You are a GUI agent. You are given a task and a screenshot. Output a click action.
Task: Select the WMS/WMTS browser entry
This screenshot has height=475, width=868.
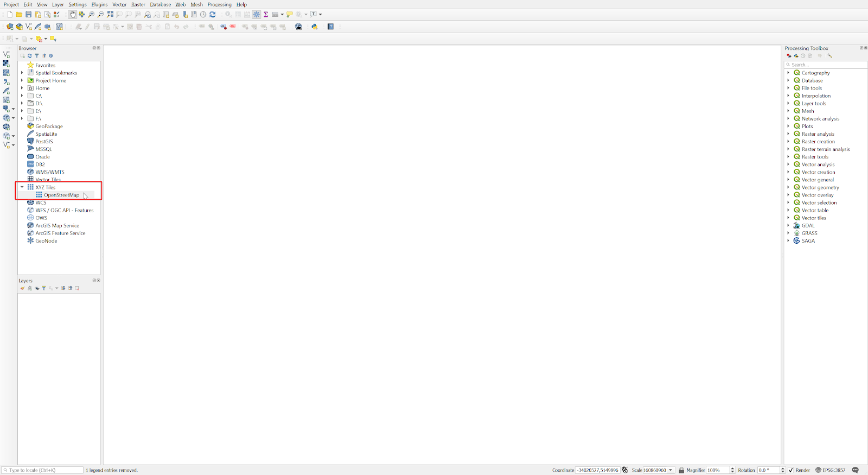tap(50, 172)
